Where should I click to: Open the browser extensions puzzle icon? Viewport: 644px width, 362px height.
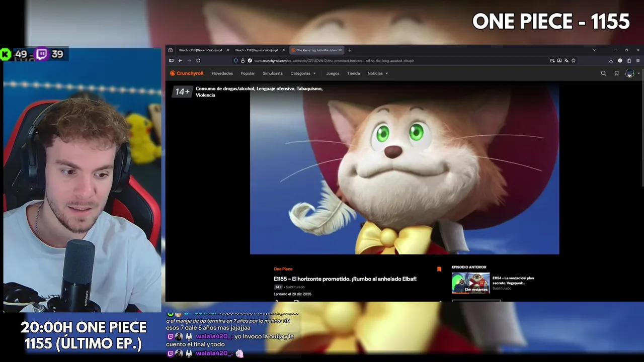(x=629, y=61)
